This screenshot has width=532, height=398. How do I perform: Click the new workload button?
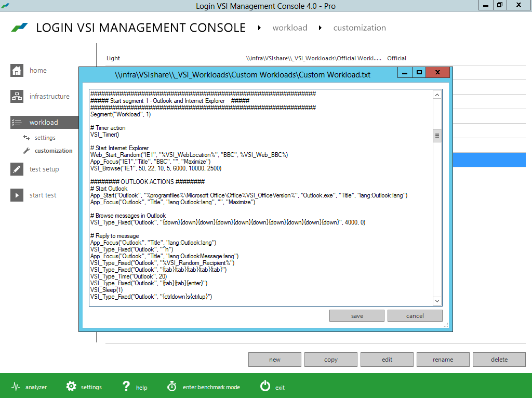pos(275,360)
